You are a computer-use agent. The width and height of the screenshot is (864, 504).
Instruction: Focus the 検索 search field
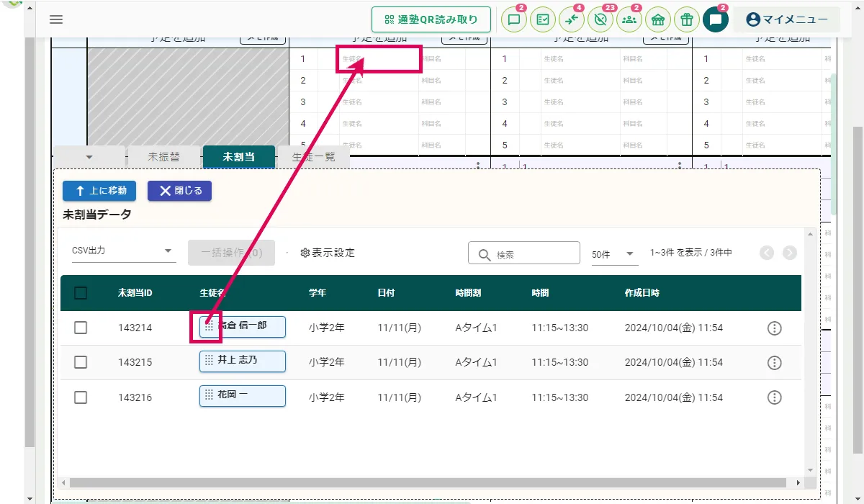(x=524, y=253)
